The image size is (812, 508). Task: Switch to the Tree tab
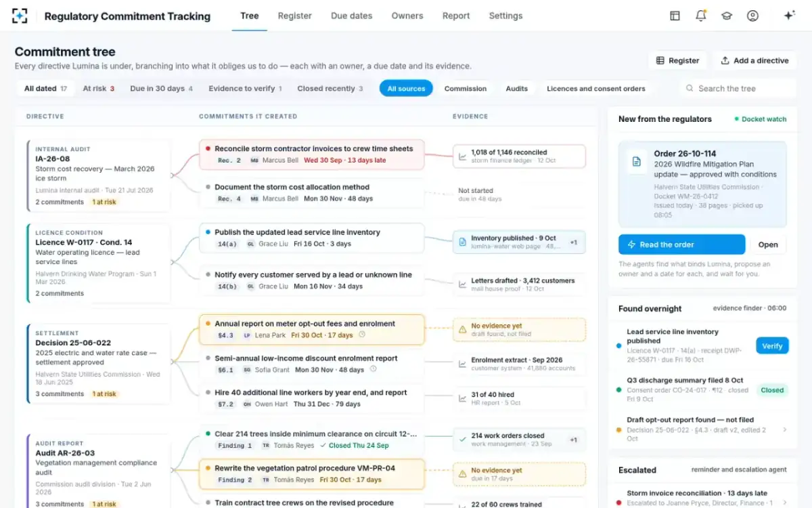[250, 16]
